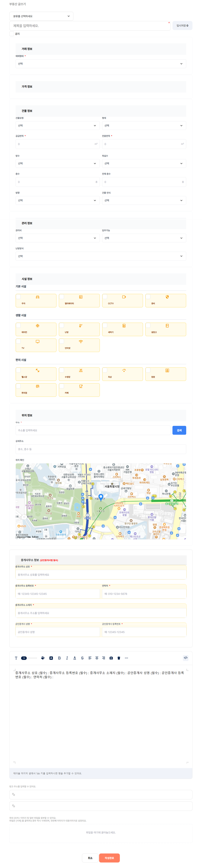Screen dimensions: 202x868
Task: Toggle bold formatting in the editor toolbar
Action: coord(59,658)
